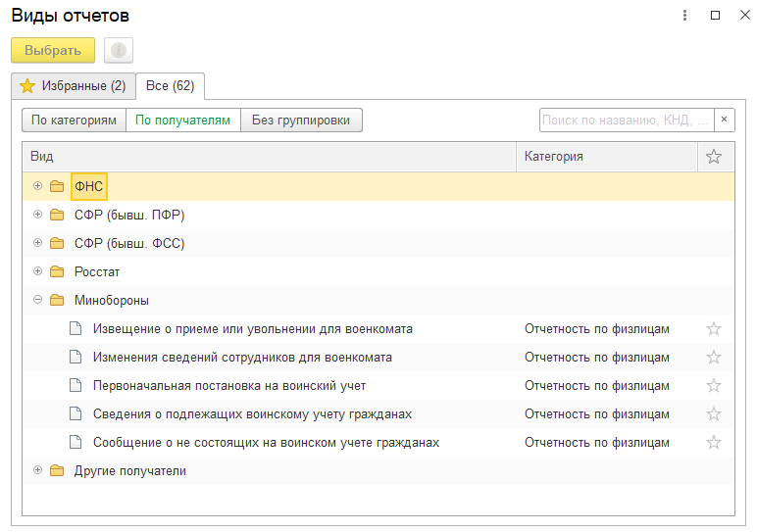Select the Росстат row label
This screenshot has height=532, width=757.
click(97, 272)
